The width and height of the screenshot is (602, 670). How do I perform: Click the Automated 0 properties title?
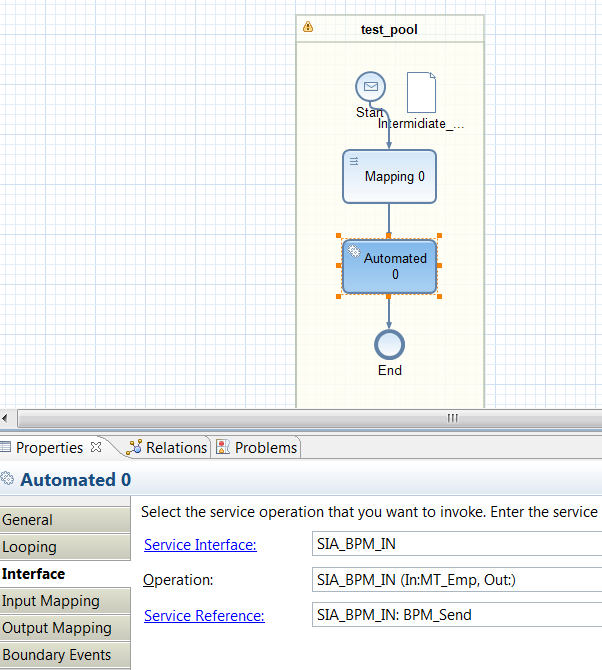(76, 479)
